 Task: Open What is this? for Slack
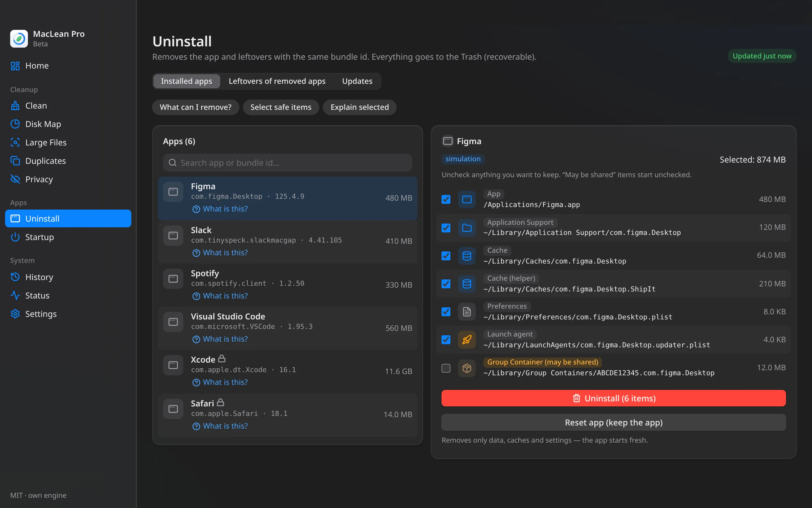coord(220,253)
